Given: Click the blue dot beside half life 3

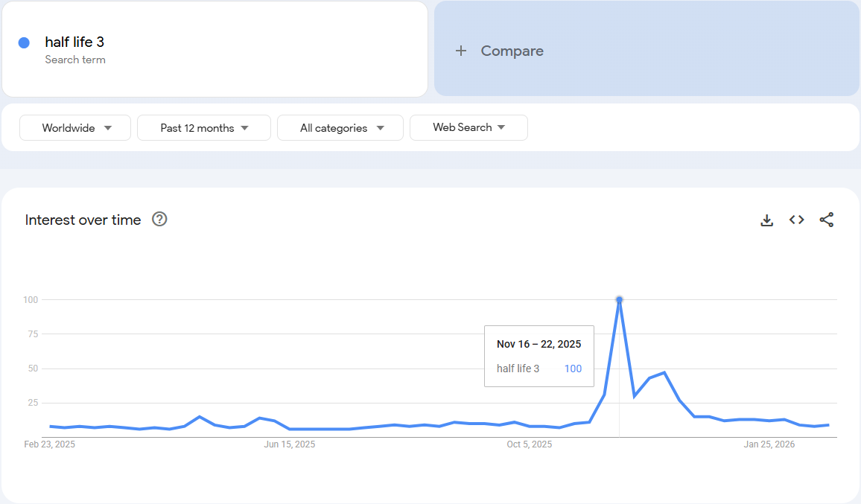Looking at the screenshot, I should click(24, 43).
